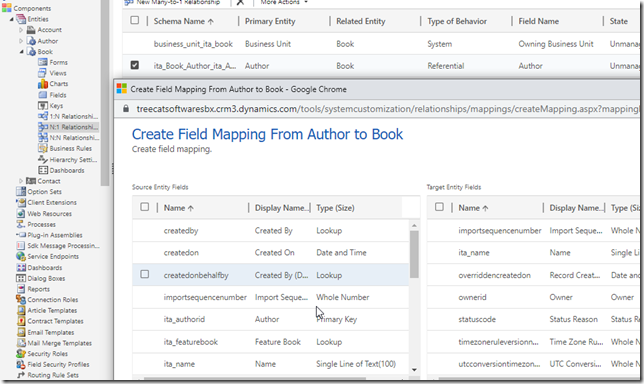Open Email Templates component
The width and height of the screenshot is (644, 384).
click(x=45, y=332)
